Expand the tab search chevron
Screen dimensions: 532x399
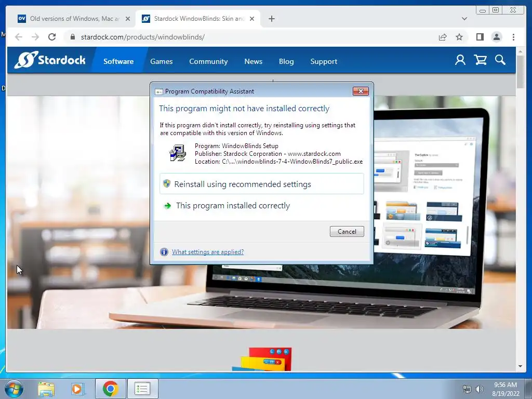coord(464,19)
